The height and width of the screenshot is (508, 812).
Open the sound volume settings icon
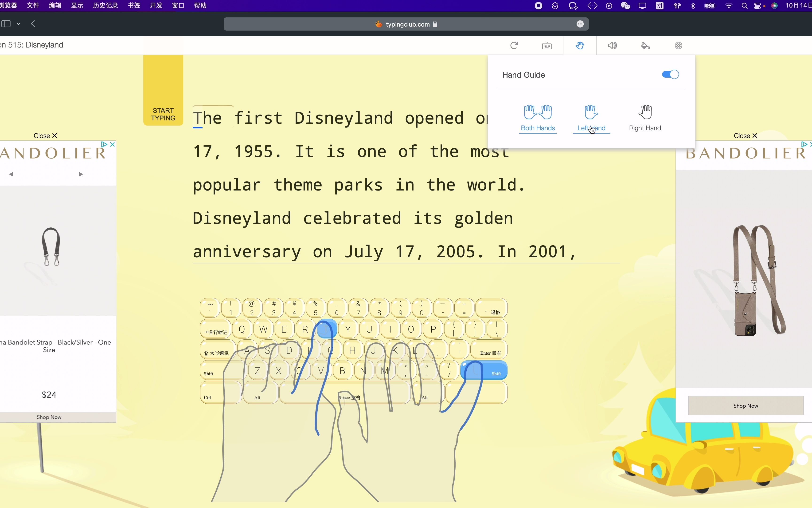[x=612, y=45]
